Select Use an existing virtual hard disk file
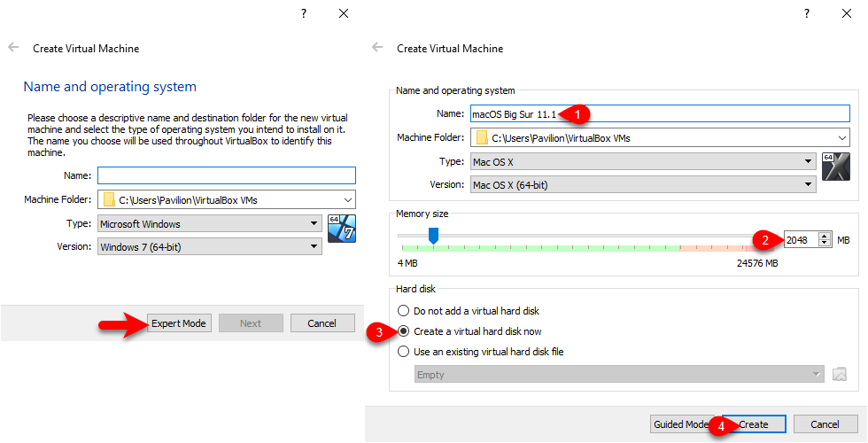Screen dimensions: 868x443 point(480,352)
